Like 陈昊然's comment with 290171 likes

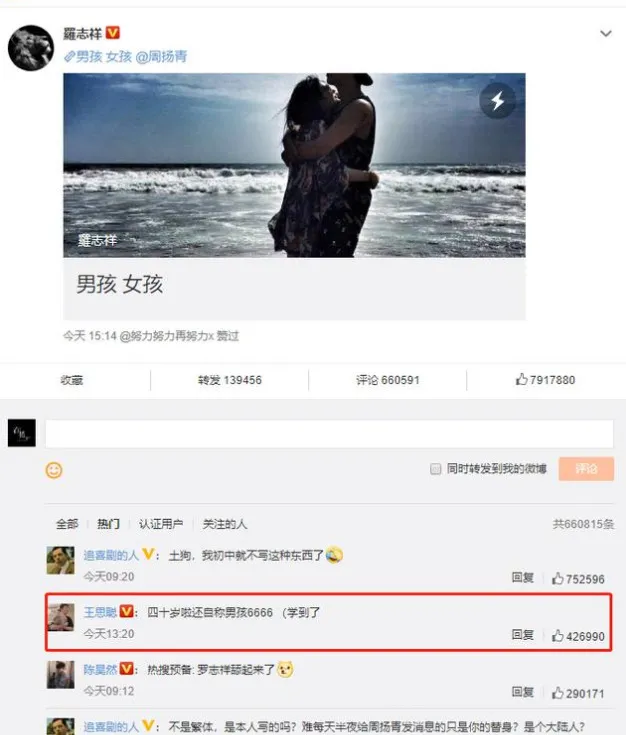(x=578, y=693)
